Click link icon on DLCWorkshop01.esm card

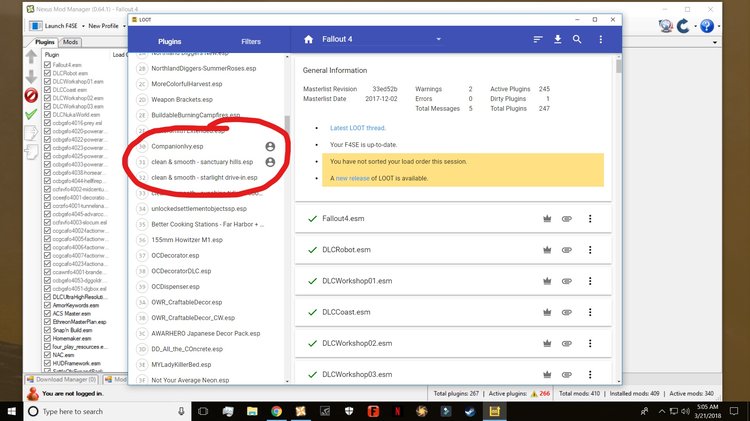[567, 281]
